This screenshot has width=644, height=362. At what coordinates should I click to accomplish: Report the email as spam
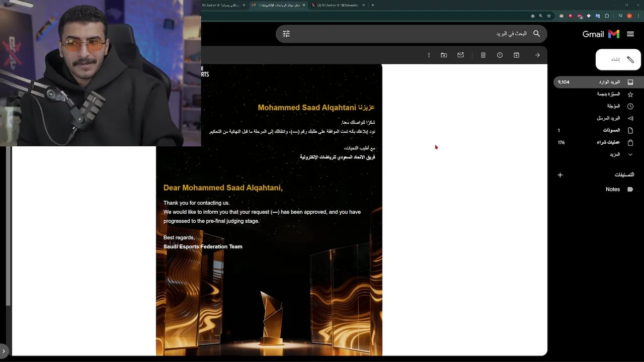(500, 55)
